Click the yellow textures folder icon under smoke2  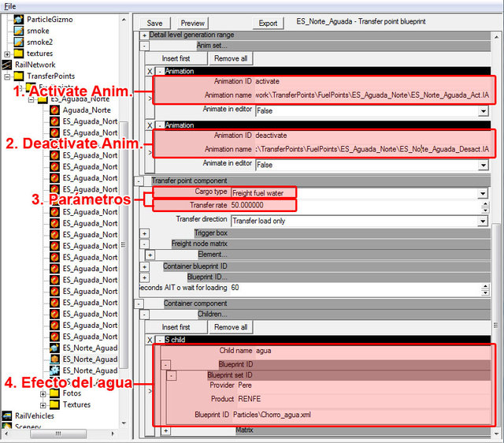point(17,54)
